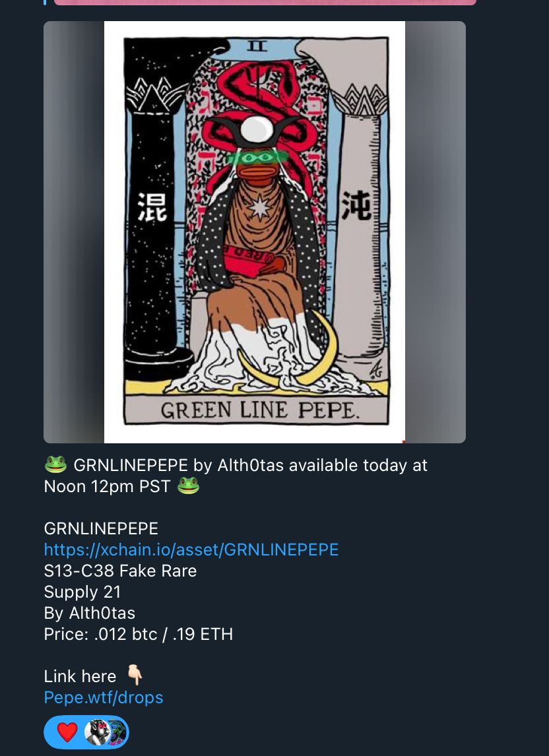This screenshot has width=549, height=756.
Task: Tap the pink quoted message bar
Action: point(265,3)
